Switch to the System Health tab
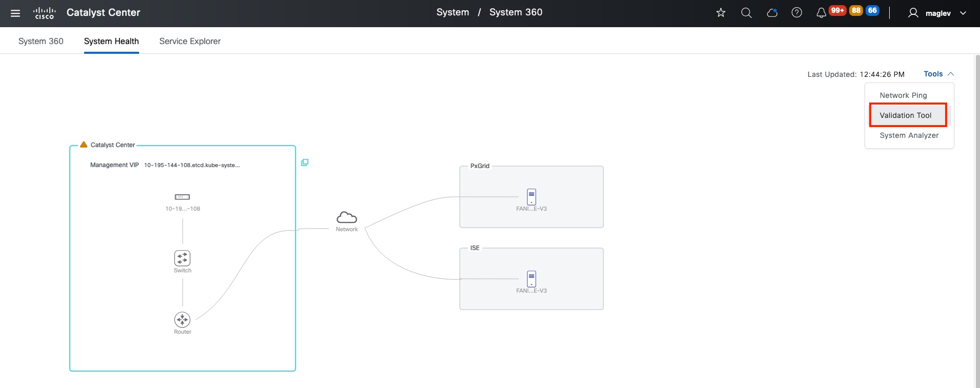This screenshot has height=388, width=980. (111, 41)
